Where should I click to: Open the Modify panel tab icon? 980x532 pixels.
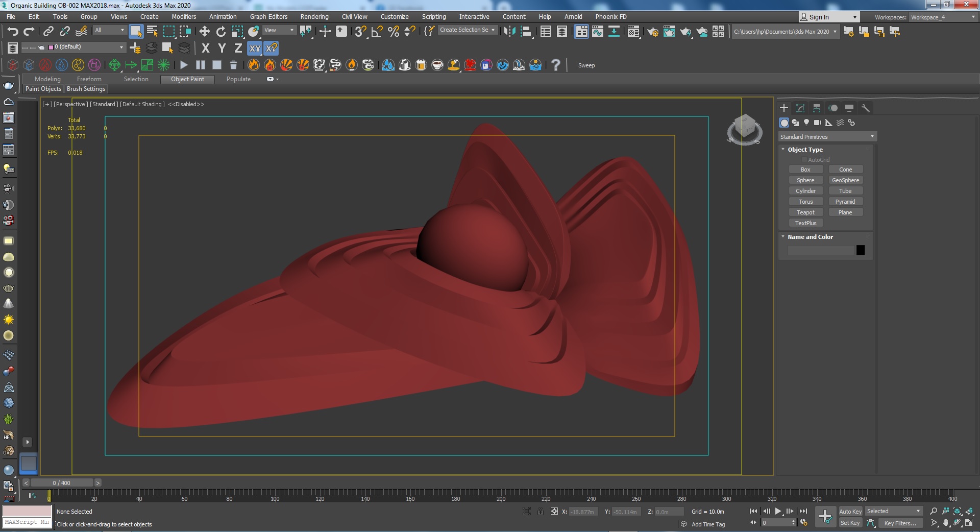(800, 108)
